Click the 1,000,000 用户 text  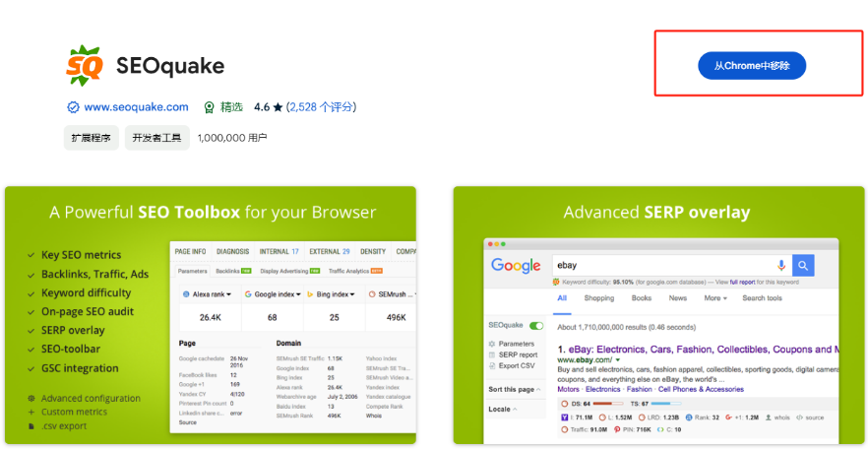[x=232, y=138]
